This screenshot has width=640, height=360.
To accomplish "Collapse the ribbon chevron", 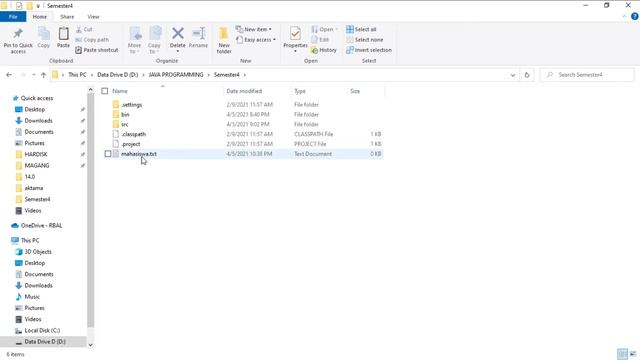I will (624, 17).
